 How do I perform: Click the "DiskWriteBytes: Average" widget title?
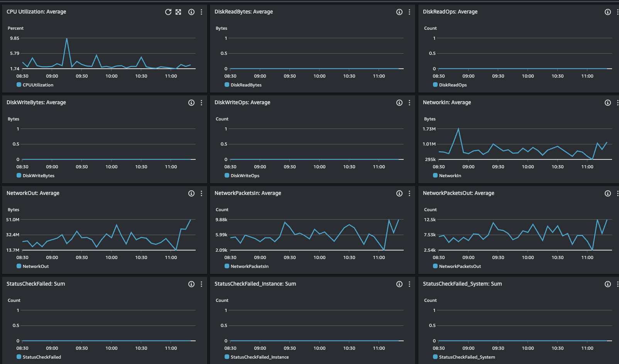36,103
